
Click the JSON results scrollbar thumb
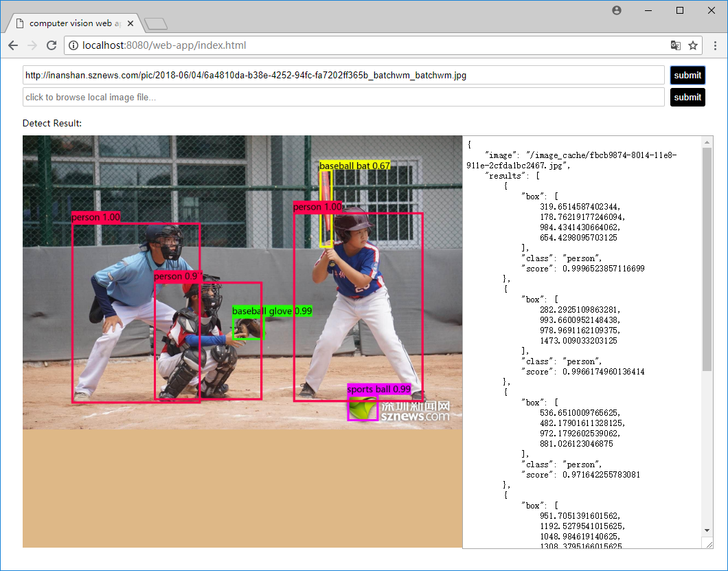point(707,259)
